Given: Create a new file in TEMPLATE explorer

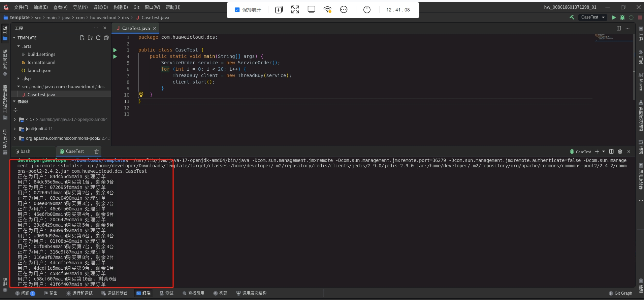Looking at the screenshot, I should click(82, 38).
